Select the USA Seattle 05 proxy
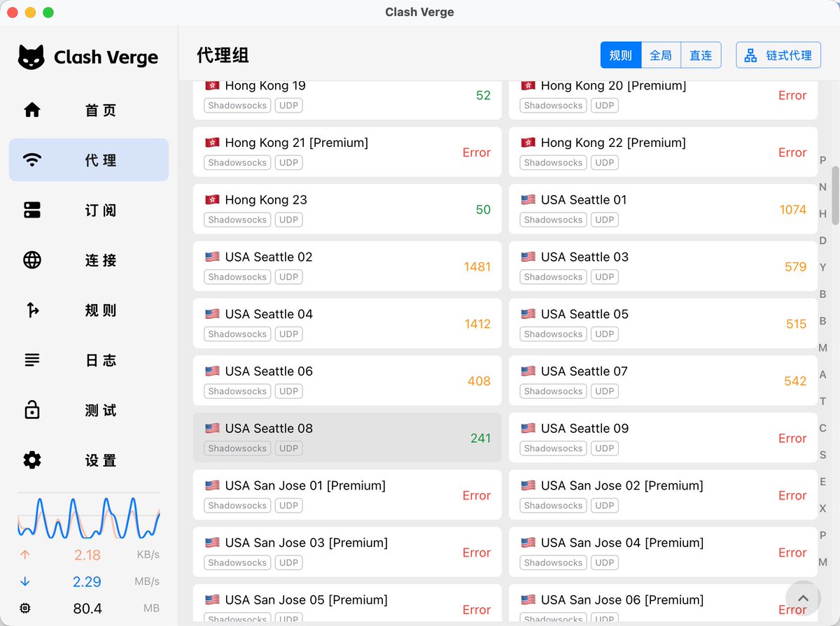Image resolution: width=840 pixels, height=626 pixels. (663, 323)
